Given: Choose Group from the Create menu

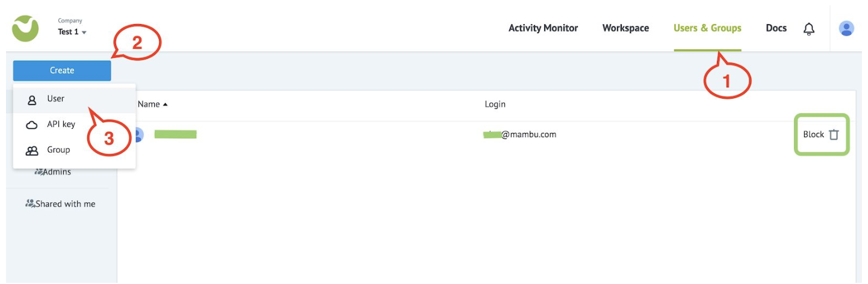Looking at the screenshot, I should point(75,150).
